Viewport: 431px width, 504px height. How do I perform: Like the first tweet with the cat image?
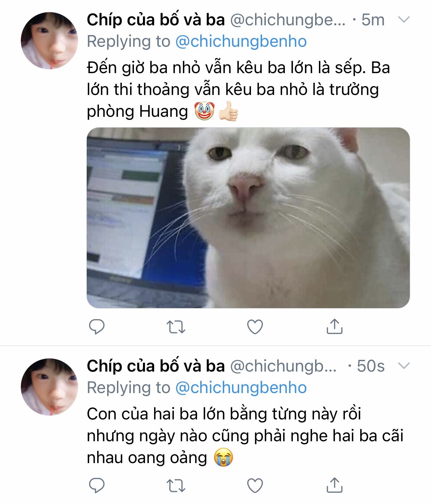(x=255, y=327)
